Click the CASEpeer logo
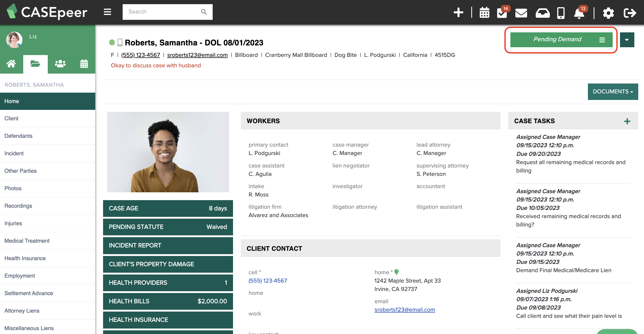644x334 pixels. click(x=47, y=12)
